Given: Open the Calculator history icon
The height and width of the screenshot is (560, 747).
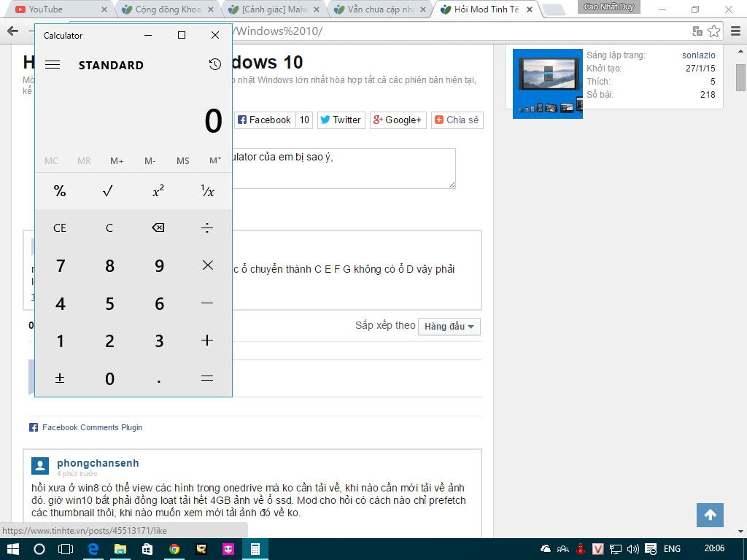Looking at the screenshot, I should [x=214, y=65].
